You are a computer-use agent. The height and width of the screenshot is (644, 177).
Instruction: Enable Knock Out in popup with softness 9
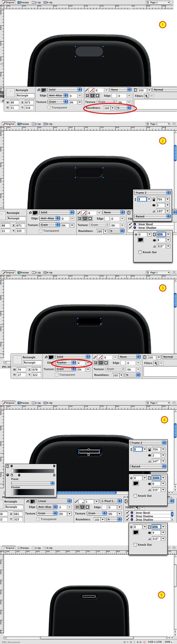(140, 252)
